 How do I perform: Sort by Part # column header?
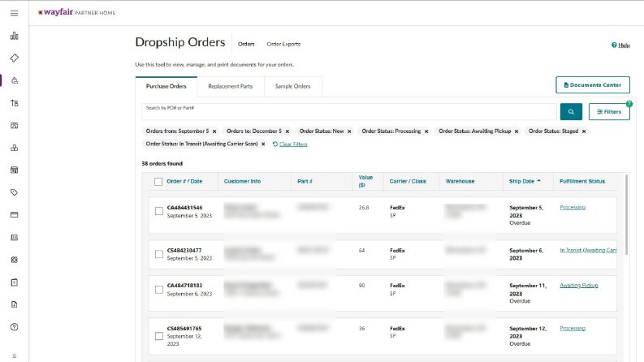coord(305,181)
